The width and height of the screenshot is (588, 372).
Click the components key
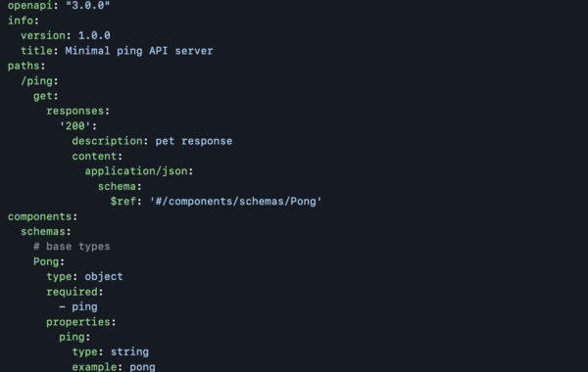click(40, 216)
